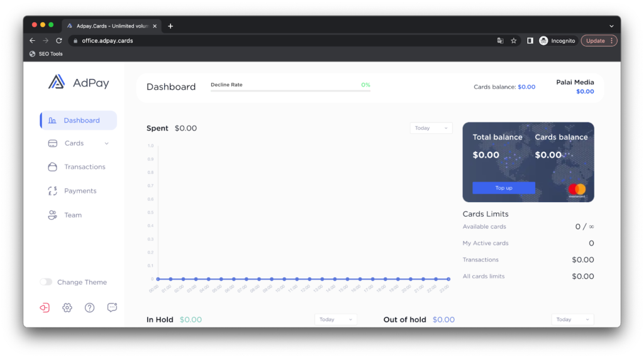
Task: Select Team in the sidebar
Action: click(x=73, y=215)
